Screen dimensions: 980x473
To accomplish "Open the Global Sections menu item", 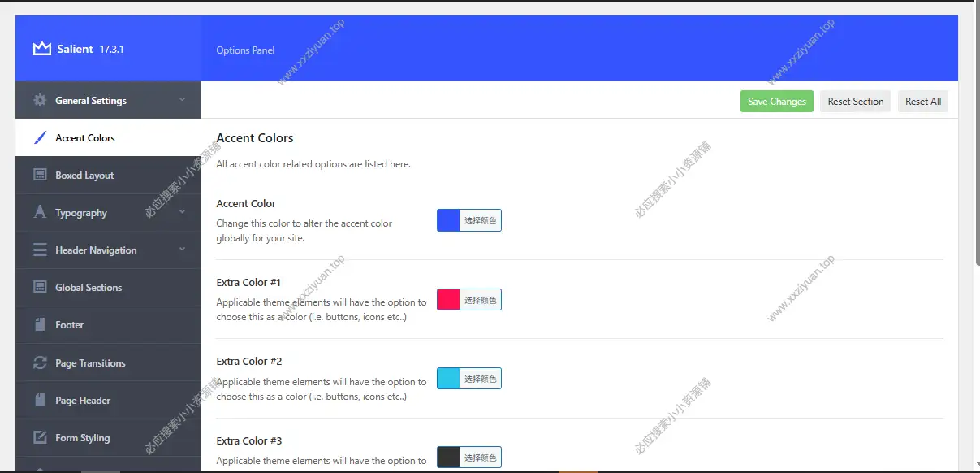I will [x=89, y=288].
